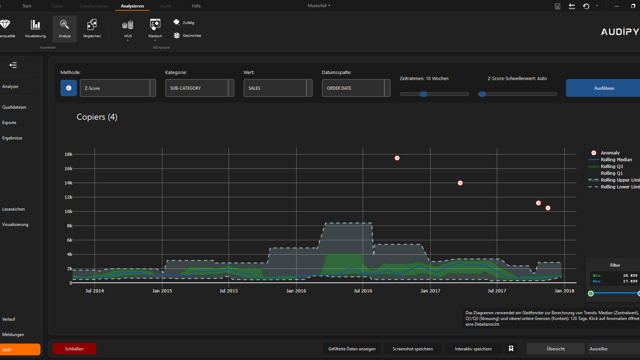Toggle the Rolling Upper Limit legend entry
640x360 pixels.
click(614, 180)
